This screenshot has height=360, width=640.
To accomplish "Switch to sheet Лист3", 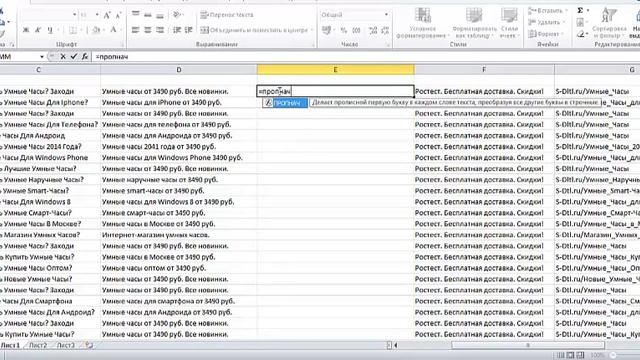I will 65,345.
